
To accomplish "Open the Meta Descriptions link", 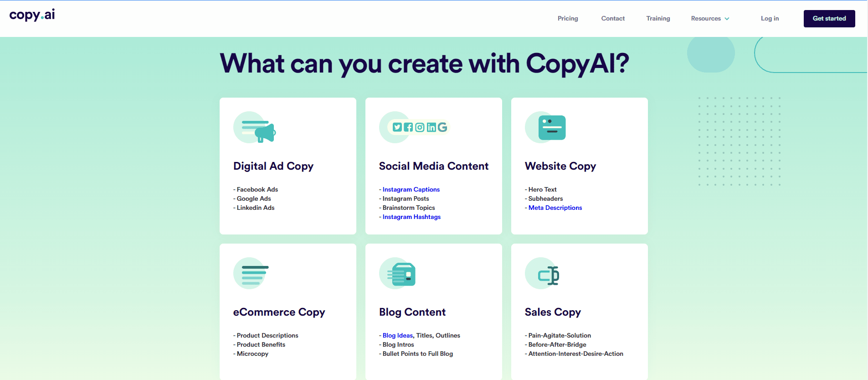I will [x=555, y=208].
